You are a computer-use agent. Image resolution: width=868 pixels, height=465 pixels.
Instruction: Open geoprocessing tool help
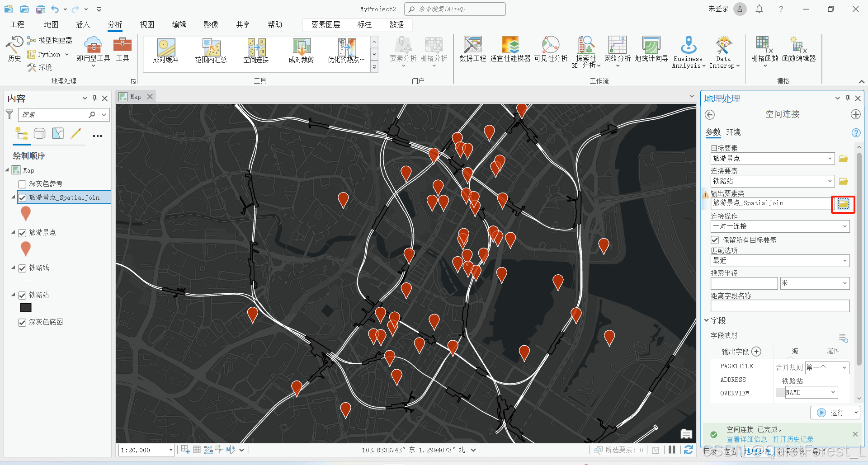coord(856,132)
